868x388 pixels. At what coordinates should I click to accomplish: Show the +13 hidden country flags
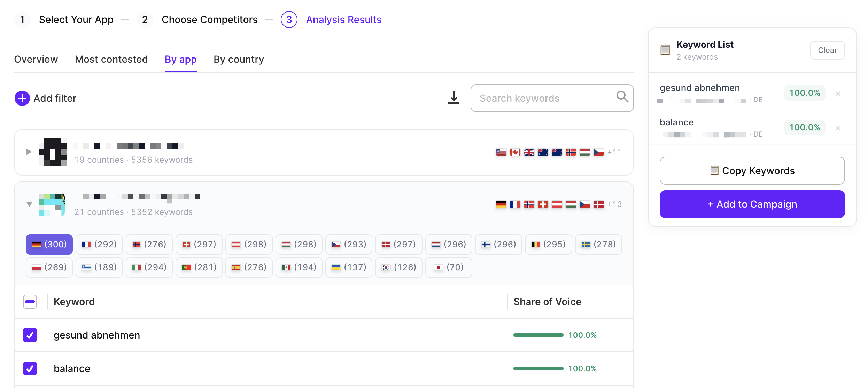click(615, 204)
